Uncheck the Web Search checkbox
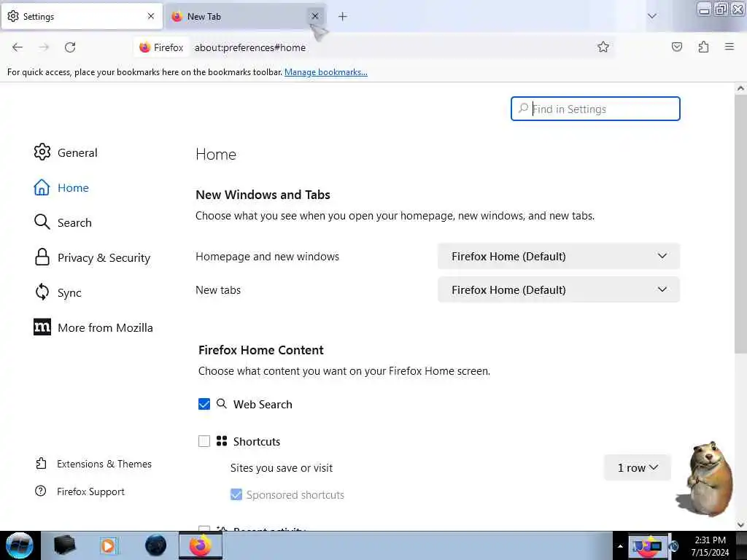The height and width of the screenshot is (560, 747). [204, 404]
